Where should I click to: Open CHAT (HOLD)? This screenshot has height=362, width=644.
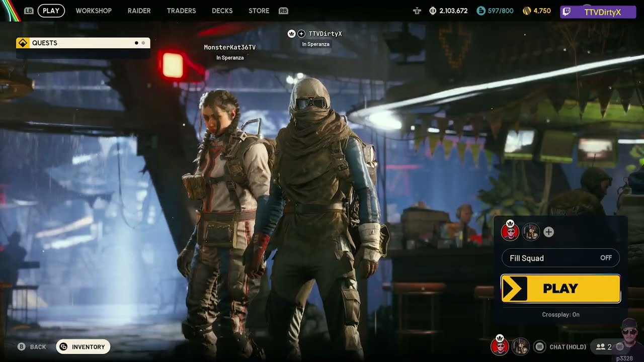pyautogui.click(x=568, y=347)
